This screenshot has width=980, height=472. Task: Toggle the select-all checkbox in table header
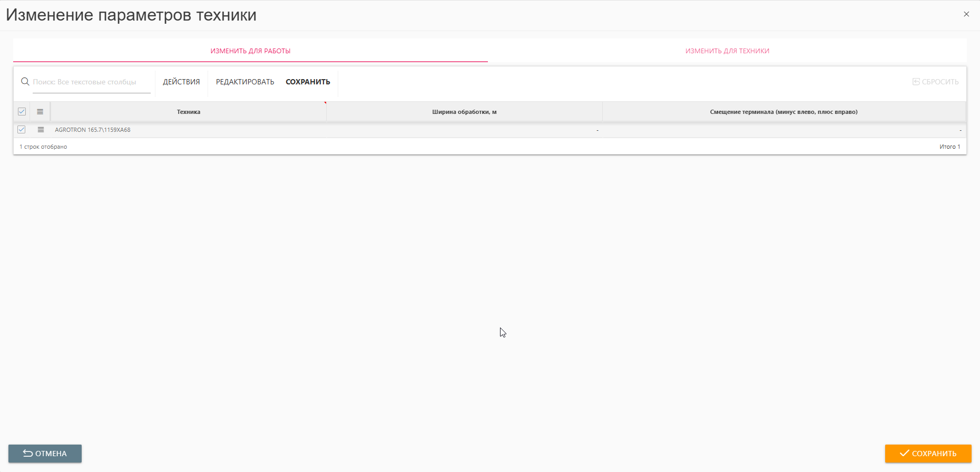coord(22,112)
